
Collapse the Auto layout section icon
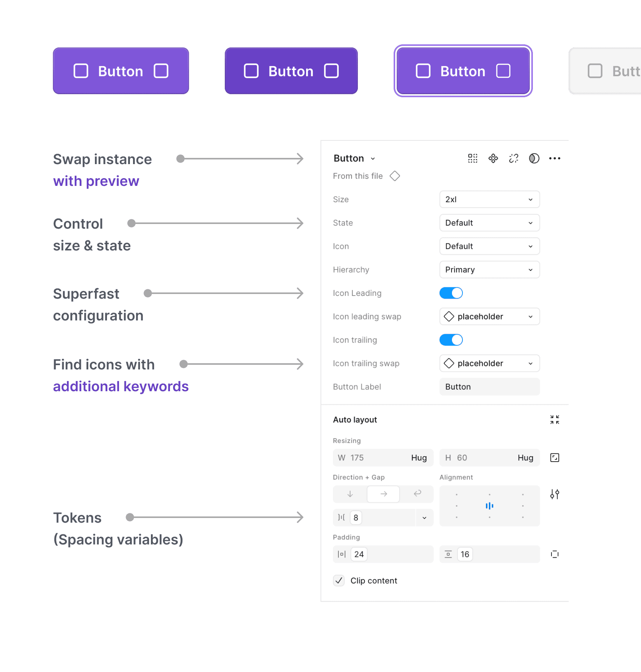(555, 420)
